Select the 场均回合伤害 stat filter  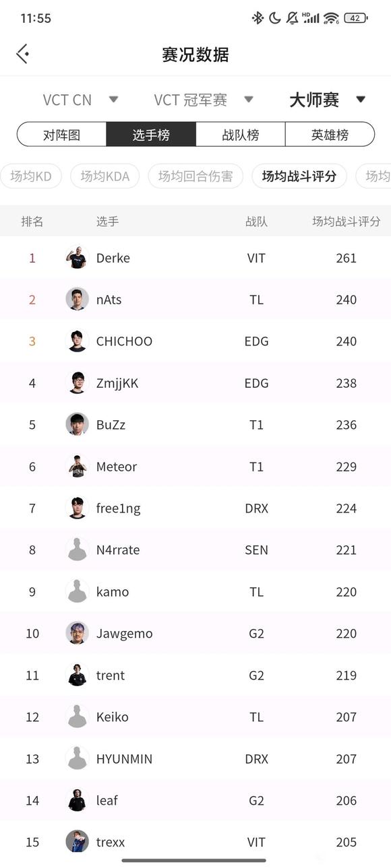coord(195,176)
